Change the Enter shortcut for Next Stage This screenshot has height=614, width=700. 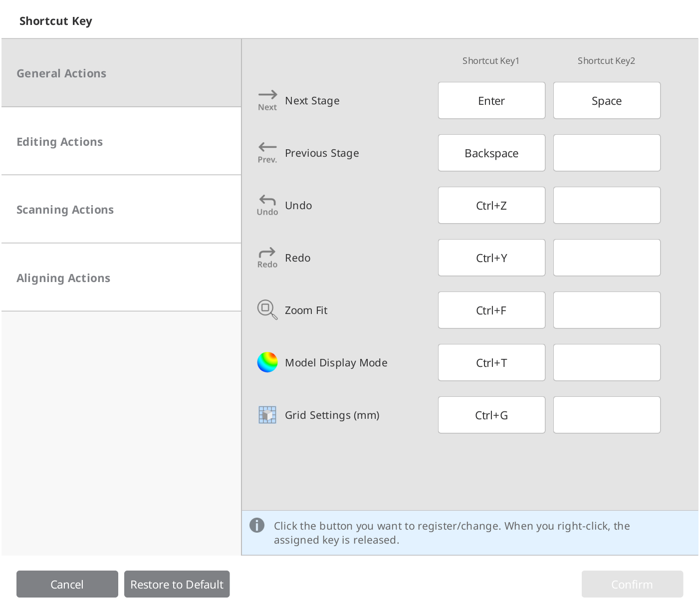coord(491,100)
